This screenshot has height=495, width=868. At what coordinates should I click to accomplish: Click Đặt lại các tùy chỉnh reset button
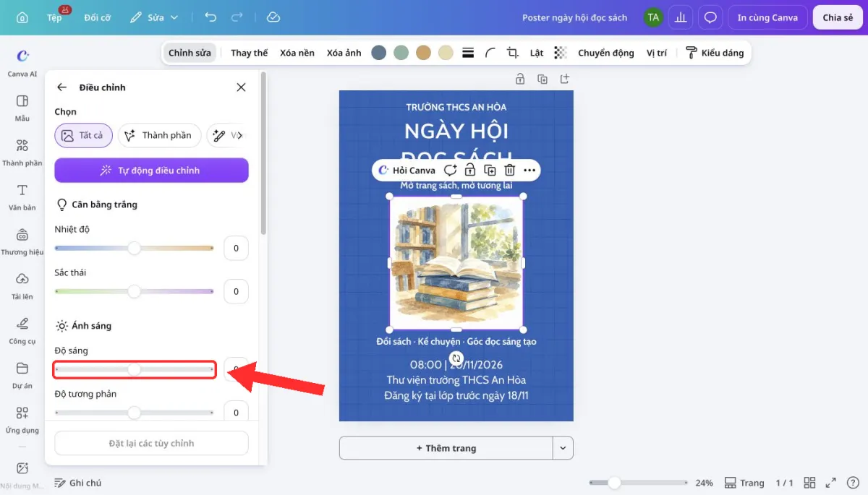click(x=152, y=443)
